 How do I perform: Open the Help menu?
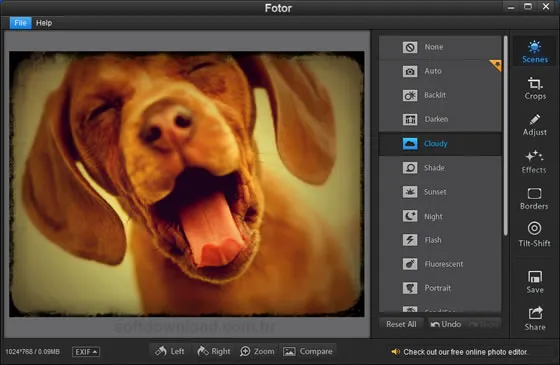pos(44,23)
